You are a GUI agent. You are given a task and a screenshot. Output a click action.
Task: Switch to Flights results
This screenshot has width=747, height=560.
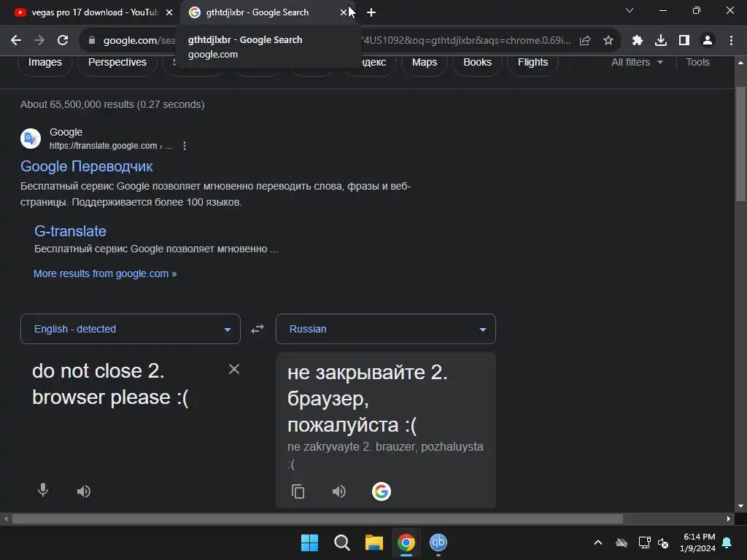pyautogui.click(x=533, y=63)
